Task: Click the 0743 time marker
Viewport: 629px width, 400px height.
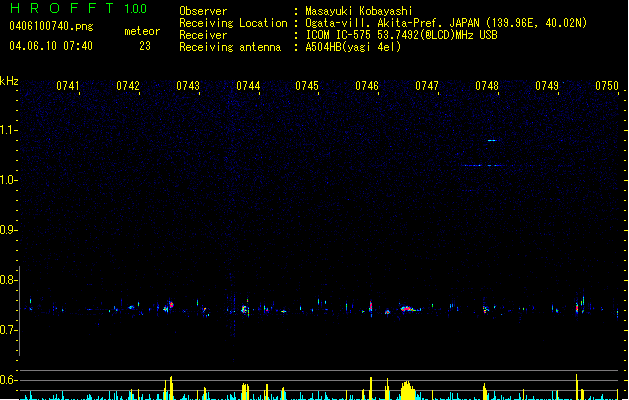Action: (188, 86)
